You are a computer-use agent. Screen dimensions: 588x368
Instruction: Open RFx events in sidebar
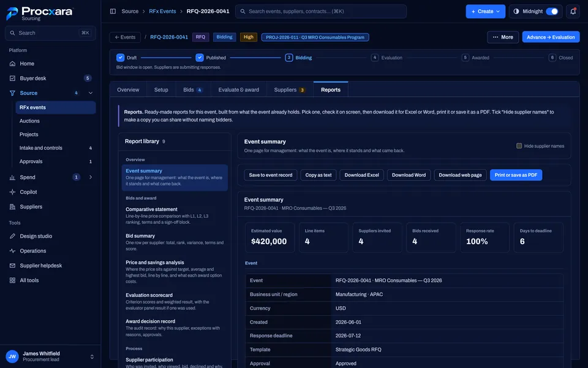point(56,107)
